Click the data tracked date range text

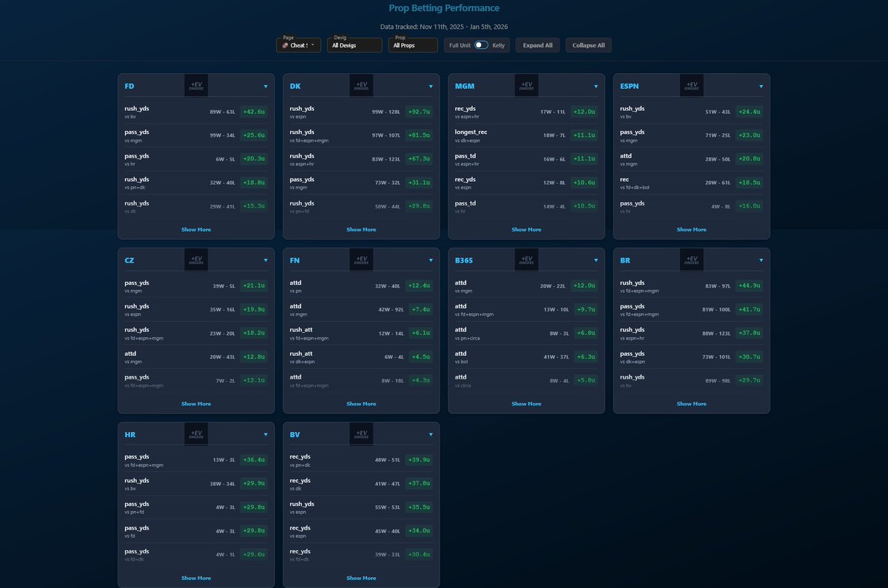pos(444,26)
